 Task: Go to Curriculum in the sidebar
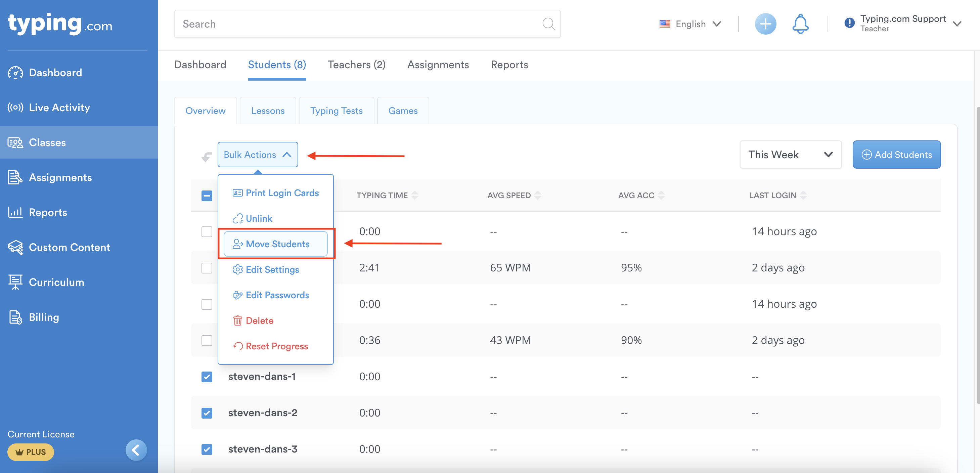56,282
